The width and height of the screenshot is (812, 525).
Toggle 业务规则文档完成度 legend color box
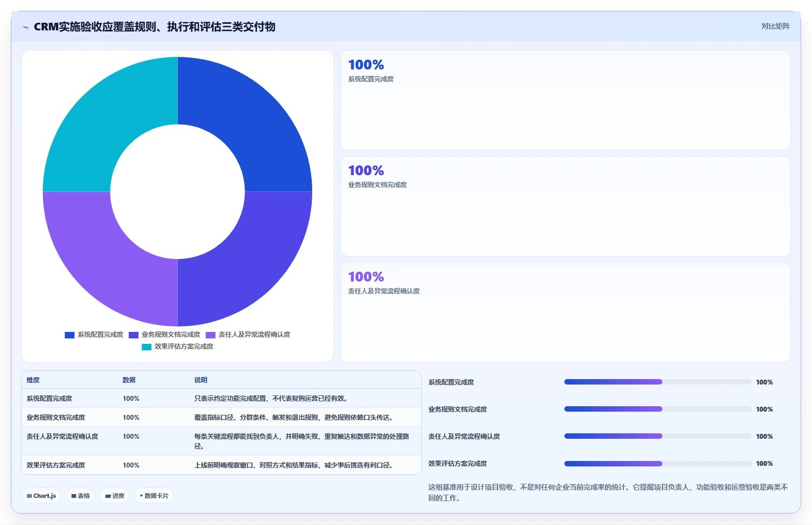coord(133,335)
